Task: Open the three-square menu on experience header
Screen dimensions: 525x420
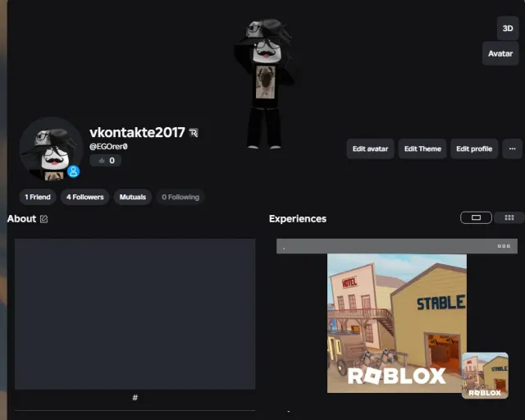Action: pyautogui.click(x=504, y=246)
